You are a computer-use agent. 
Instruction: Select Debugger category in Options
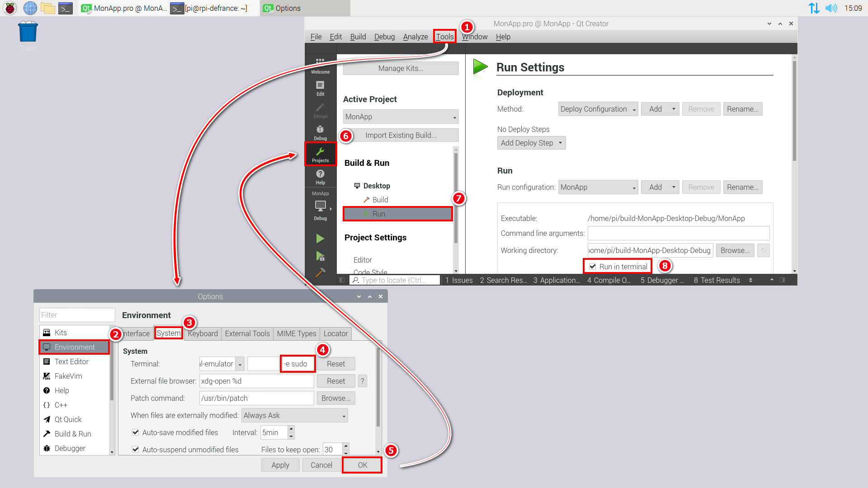coord(74,448)
